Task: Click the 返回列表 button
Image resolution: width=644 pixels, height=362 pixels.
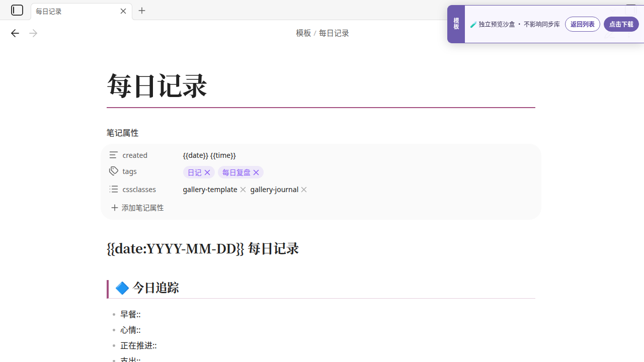Action: coord(582,24)
